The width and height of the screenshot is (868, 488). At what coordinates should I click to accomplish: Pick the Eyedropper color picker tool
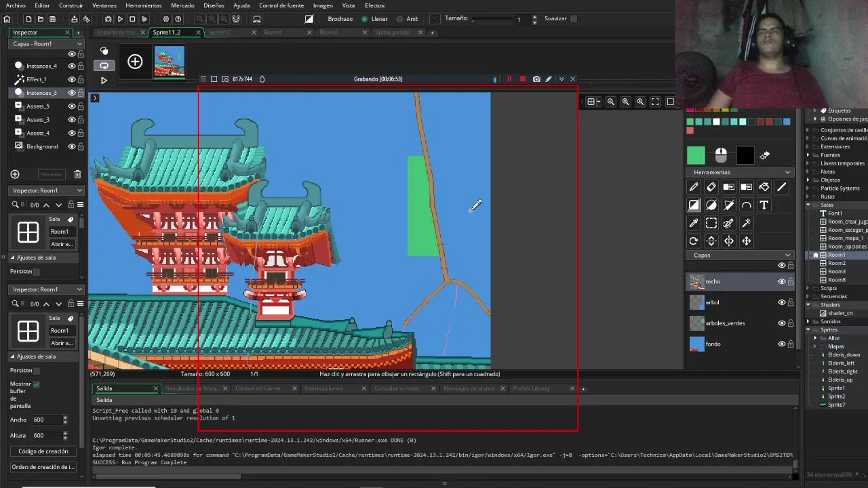tap(694, 223)
